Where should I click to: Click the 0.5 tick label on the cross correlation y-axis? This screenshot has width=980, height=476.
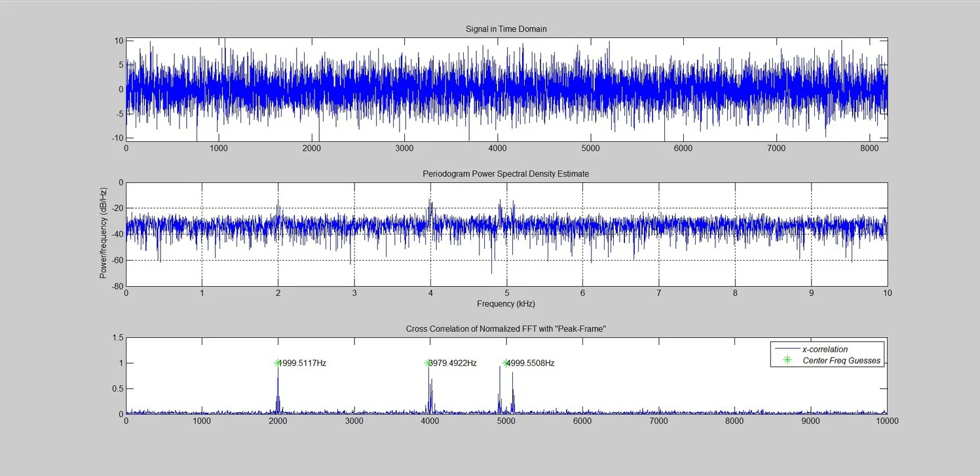tap(117, 389)
